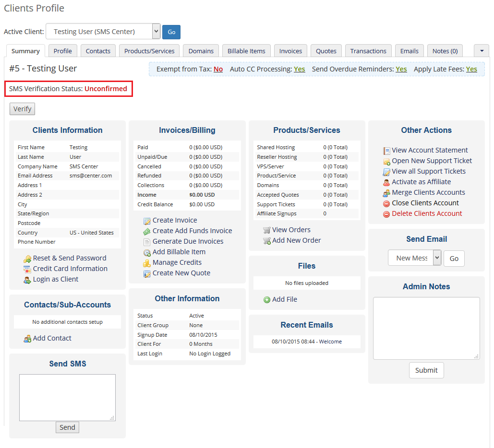
Task: Switch to the Domains tab
Action: click(x=201, y=51)
